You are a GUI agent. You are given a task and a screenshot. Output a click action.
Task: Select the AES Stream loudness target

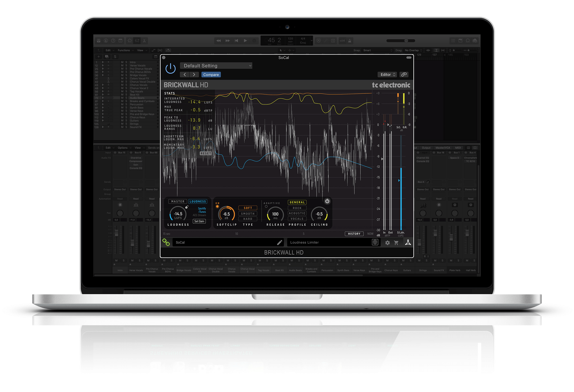[x=199, y=215]
